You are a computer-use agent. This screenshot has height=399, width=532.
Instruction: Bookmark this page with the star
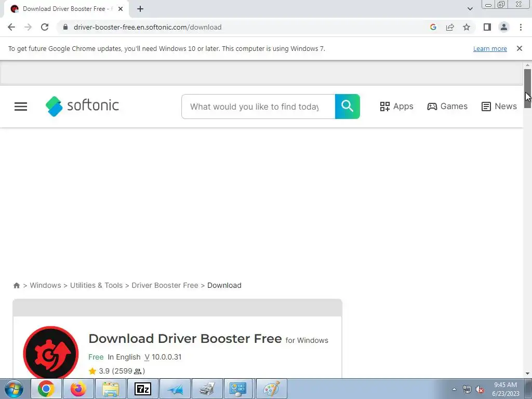pos(467,27)
